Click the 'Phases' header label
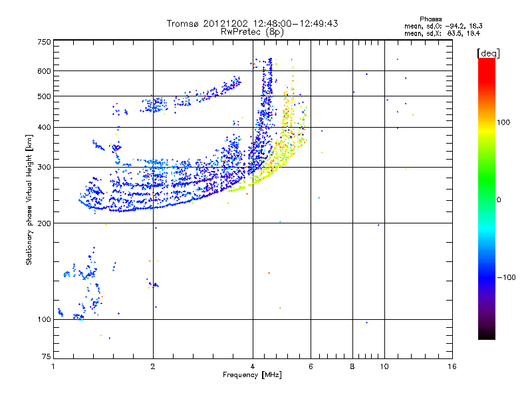 (x=430, y=19)
